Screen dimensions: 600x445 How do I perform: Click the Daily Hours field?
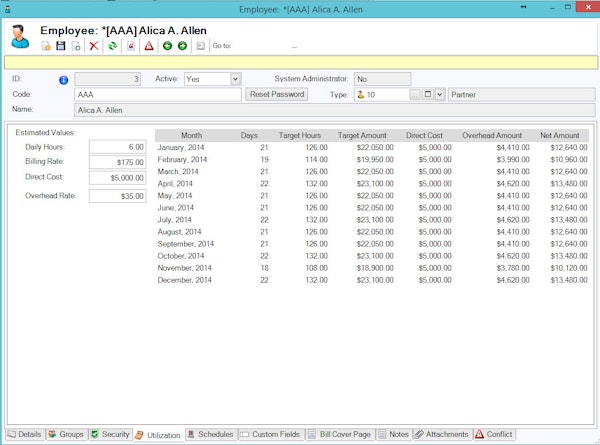coord(117,147)
